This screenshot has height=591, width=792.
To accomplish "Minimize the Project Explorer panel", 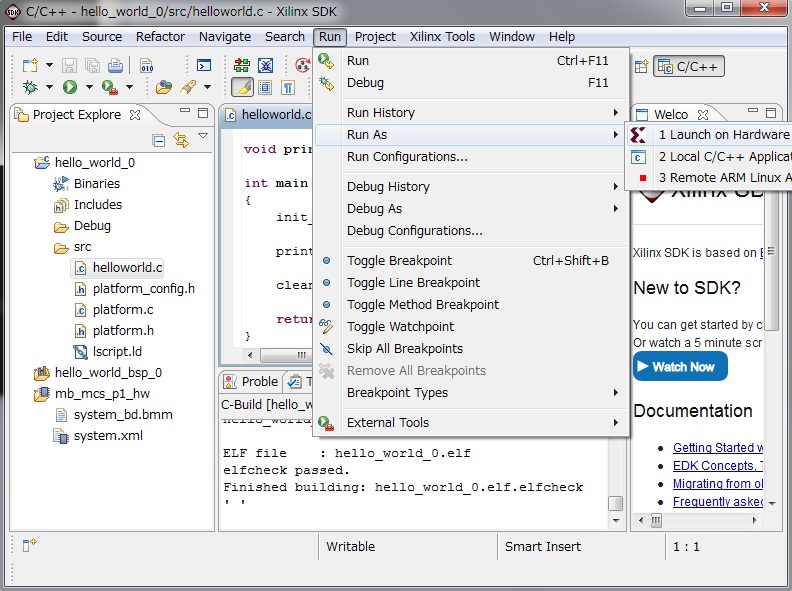I will coord(185,111).
